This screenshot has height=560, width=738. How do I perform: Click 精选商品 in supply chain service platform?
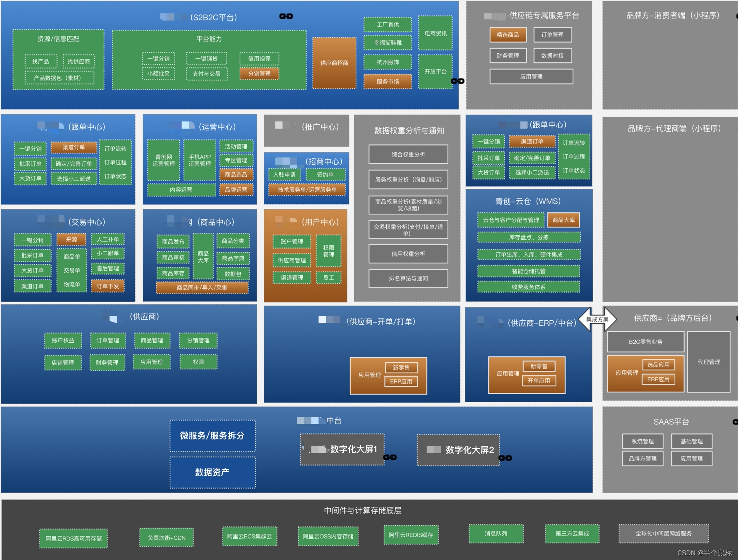[x=507, y=35]
